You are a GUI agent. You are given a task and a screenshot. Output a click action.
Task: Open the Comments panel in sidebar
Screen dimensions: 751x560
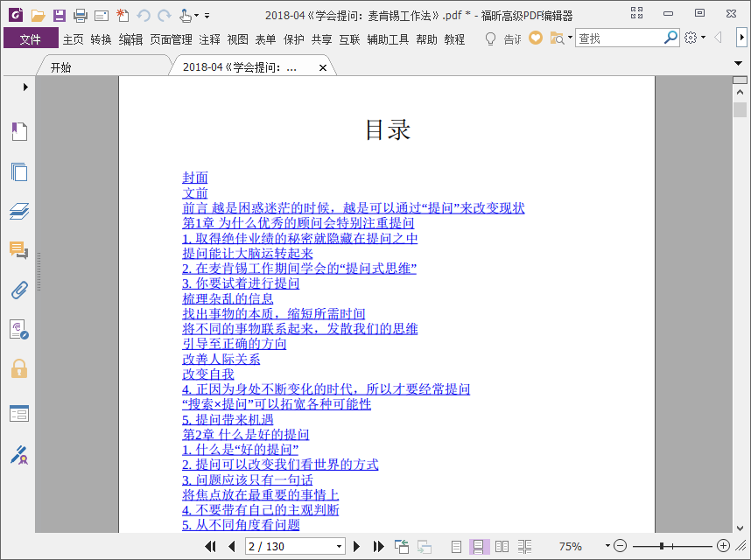[x=19, y=250]
